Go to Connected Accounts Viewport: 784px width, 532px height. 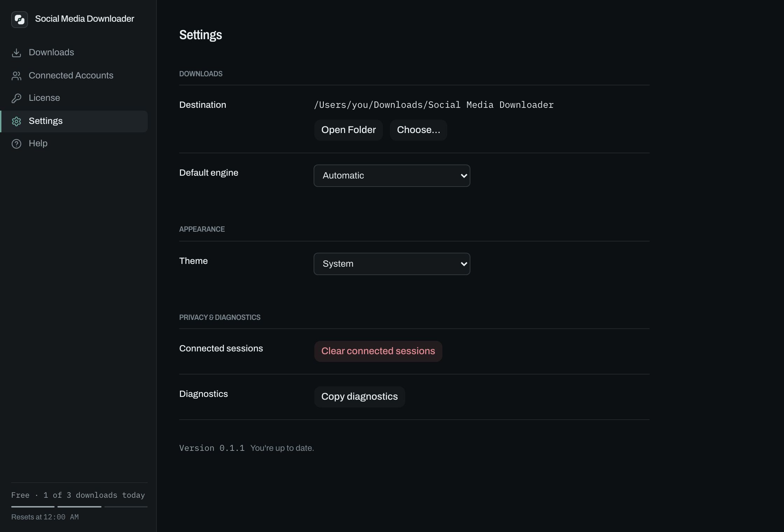click(74, 76)
